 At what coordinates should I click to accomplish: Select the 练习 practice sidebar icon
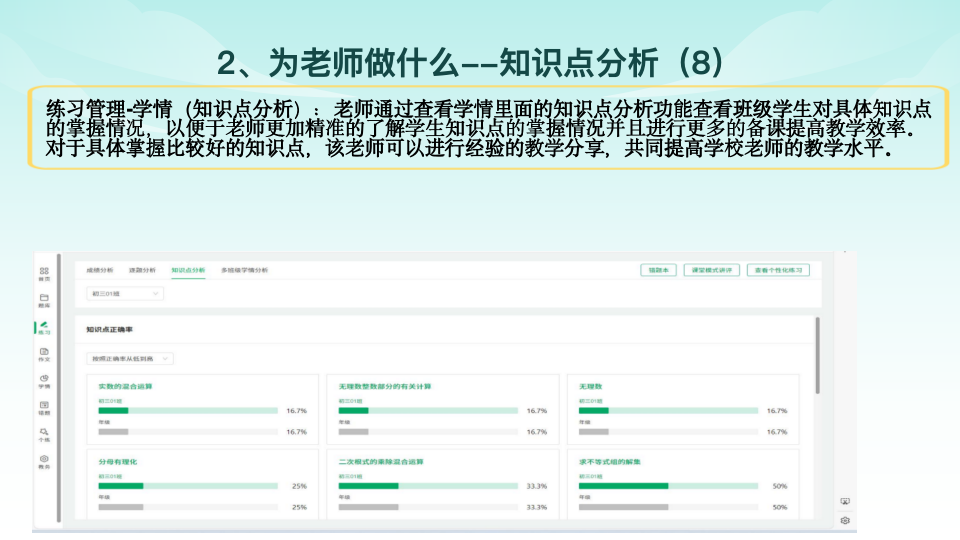[x=44, y=327]
